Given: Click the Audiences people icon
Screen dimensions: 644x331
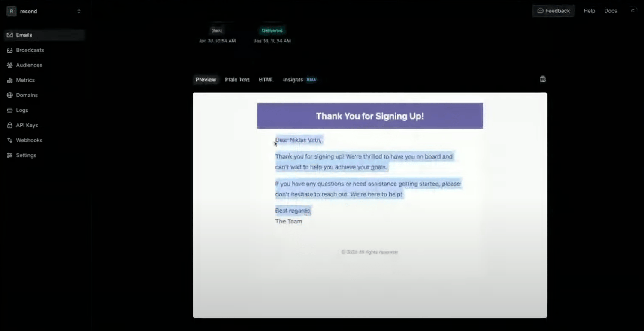Looking at the screenshot, I should [9, 65].
